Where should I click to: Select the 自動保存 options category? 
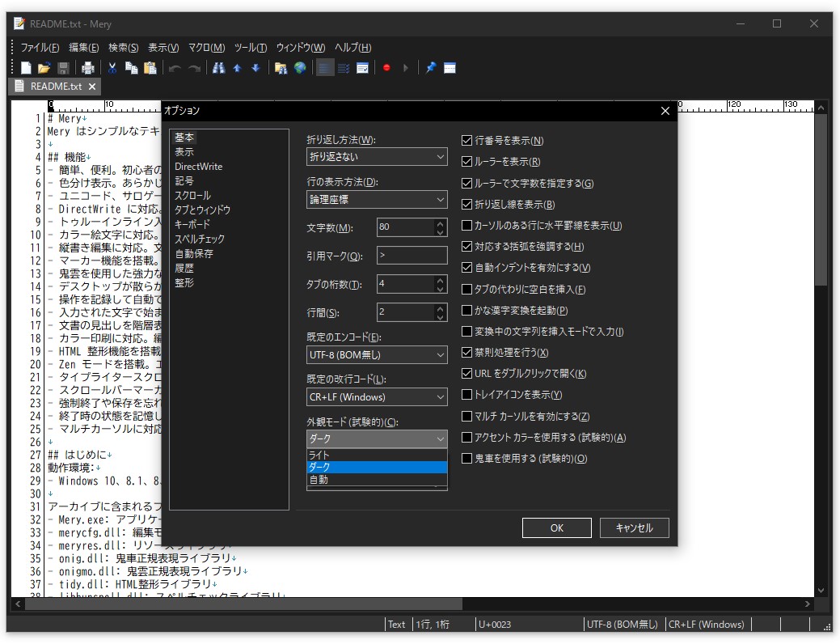(x=193, y=253)
